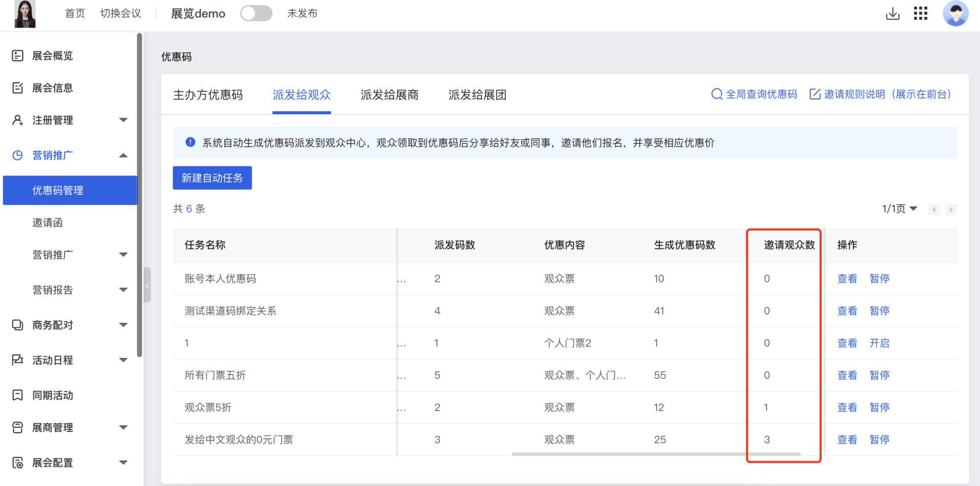
Task: Click 查看 for task named 1
Action: (x=847, y=343)
